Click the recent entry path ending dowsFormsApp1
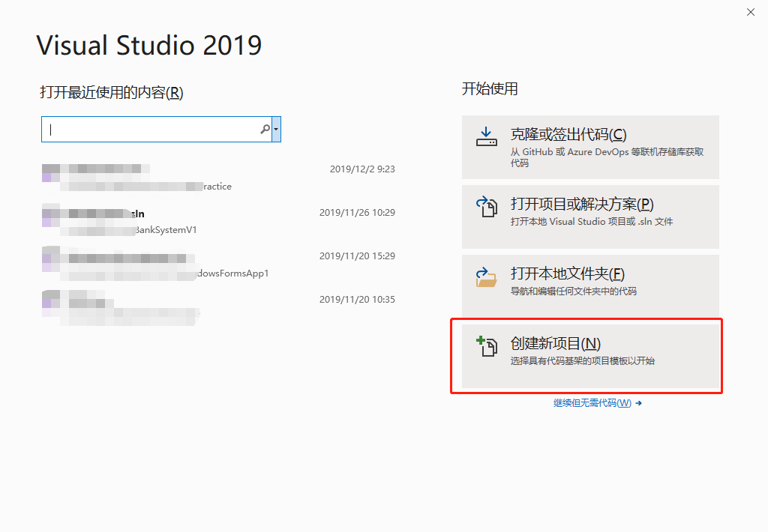This screenshot has width=768, height=532. [x=164, y=273]
